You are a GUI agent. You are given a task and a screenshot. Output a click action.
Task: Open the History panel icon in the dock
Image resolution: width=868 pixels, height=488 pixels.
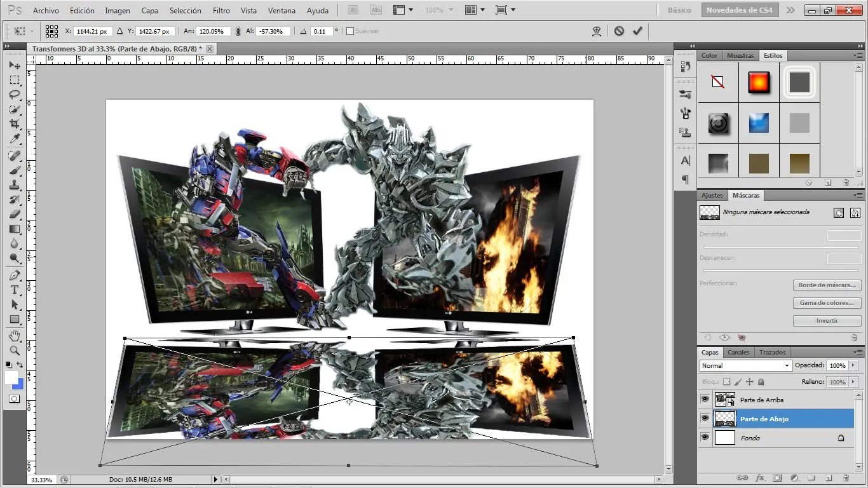(x=685, y=67)
